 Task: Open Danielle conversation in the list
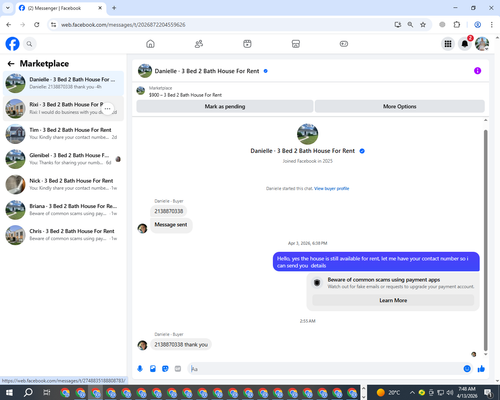[x=63, y=83]
